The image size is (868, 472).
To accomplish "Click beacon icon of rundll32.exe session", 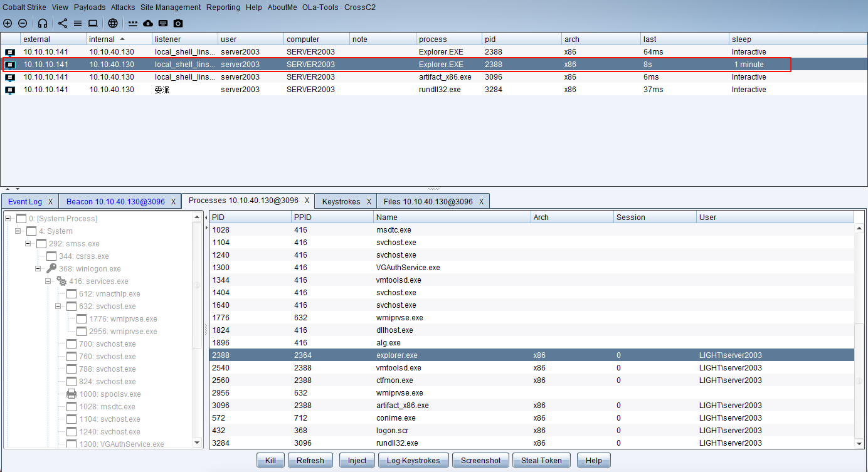I will point(10,90).
